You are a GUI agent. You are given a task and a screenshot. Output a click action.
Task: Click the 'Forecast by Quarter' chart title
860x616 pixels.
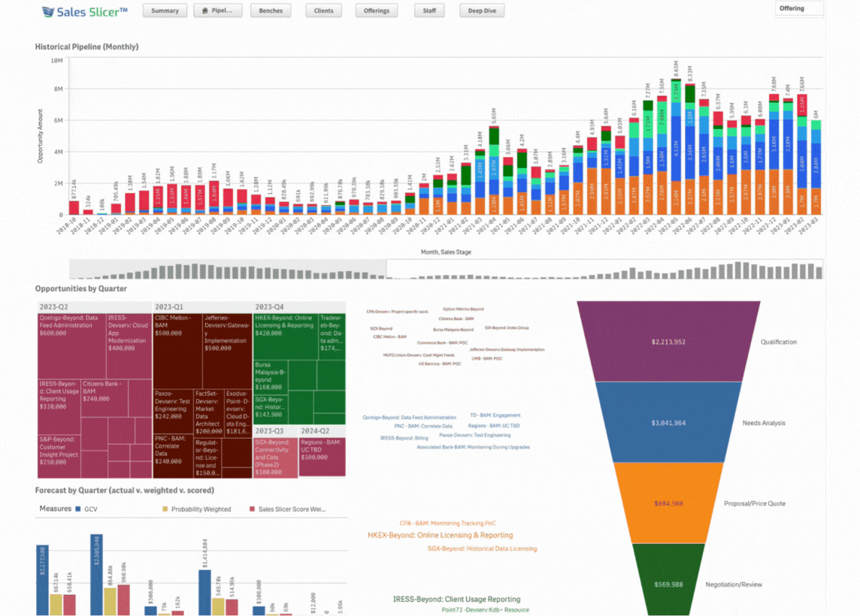click(x=125, y=491)
